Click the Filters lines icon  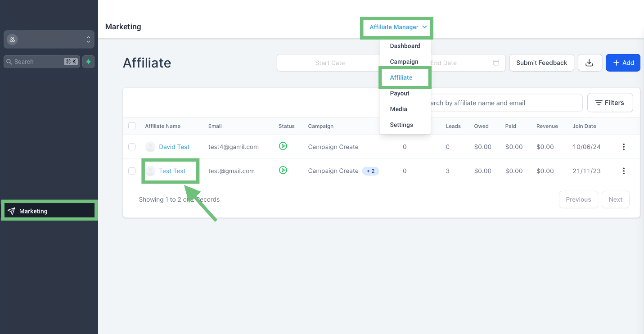click(599, 103)
